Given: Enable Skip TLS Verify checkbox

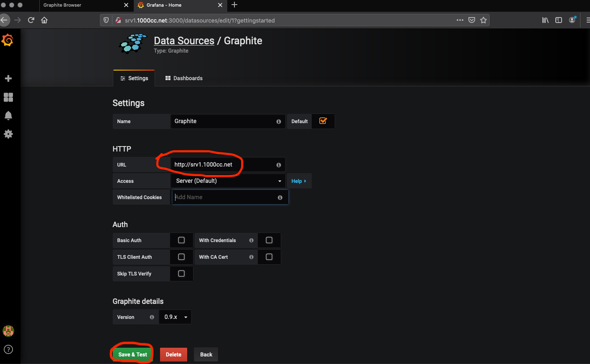Looking at the screenshot, I should [181, 273].
